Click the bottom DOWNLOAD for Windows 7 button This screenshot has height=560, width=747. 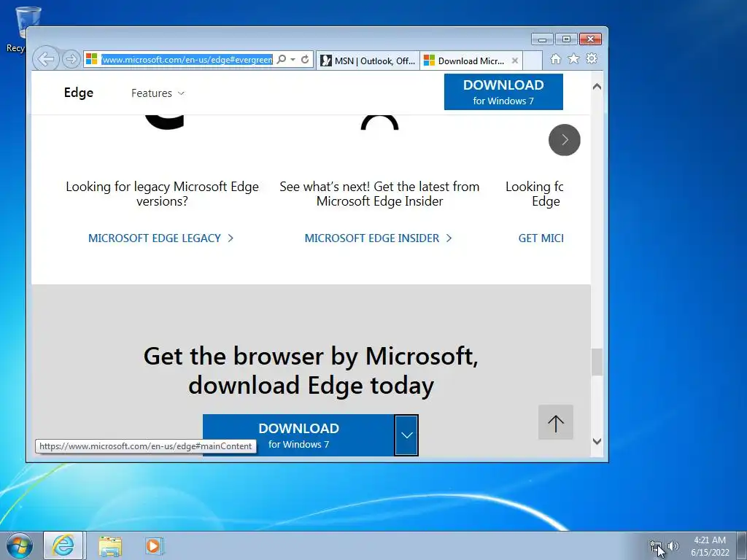[x=298, y=435]
